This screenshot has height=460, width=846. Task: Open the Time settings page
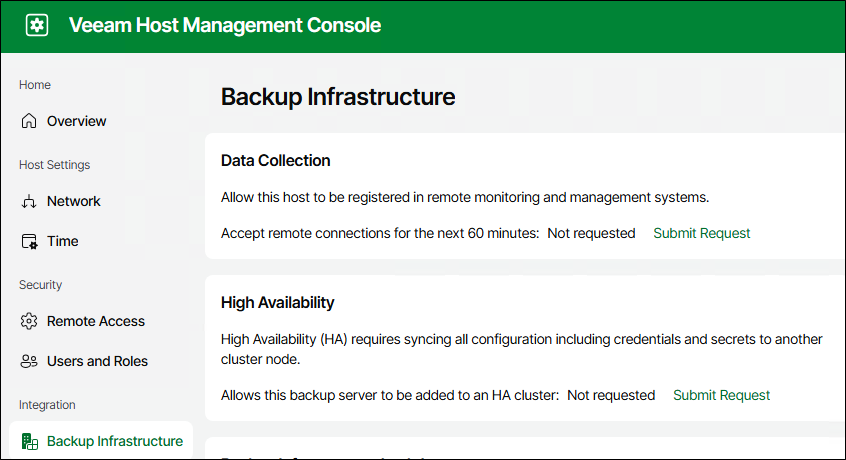tap(62, 241)
